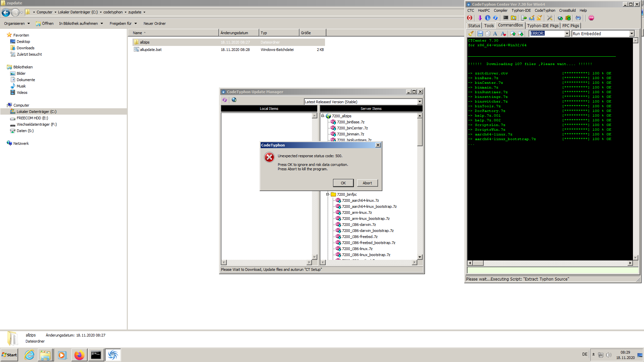Image resolution: width=644 pixels, height=362 pixels.
Task: Open the CTC menu
Action: (x=471, y=10)
